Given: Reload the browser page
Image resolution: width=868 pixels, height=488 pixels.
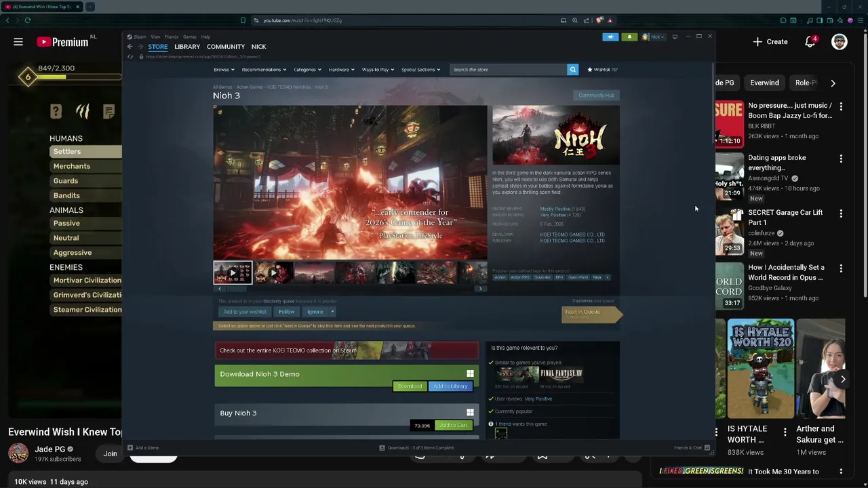Looking at the screenshot, I should pos(28,20).
